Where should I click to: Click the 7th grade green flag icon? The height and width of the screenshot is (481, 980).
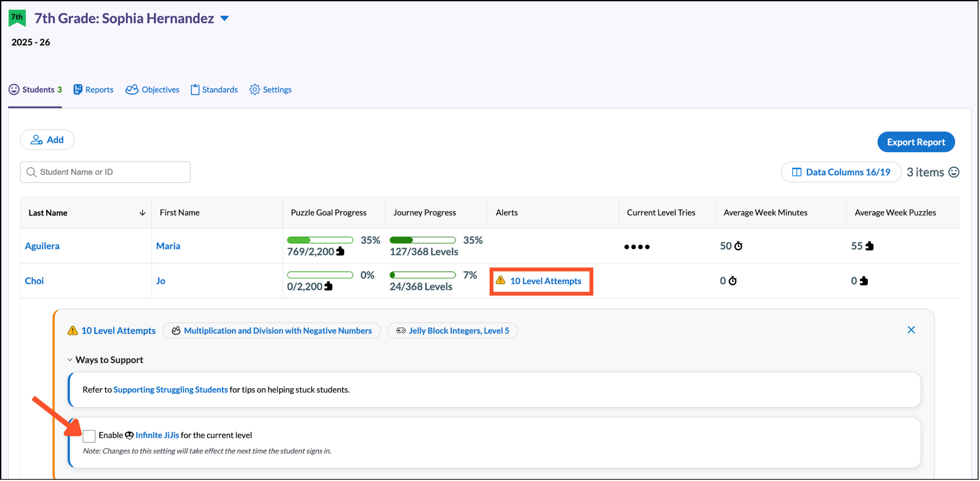[x=17, y=18]
